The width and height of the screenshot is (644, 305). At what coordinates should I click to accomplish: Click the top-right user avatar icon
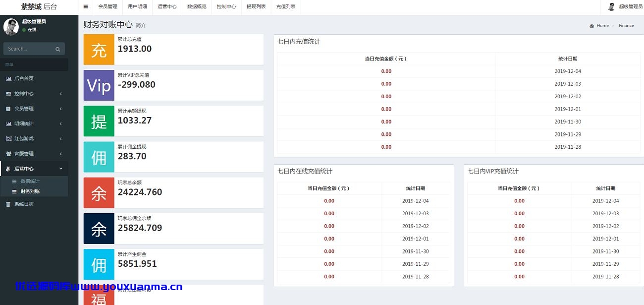pyautogui.click(x=611, y=6)
